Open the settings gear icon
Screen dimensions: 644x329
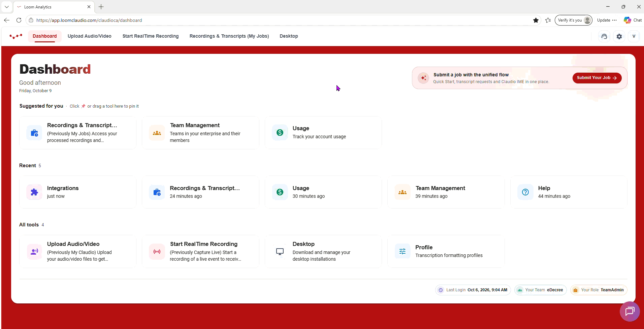619,36
